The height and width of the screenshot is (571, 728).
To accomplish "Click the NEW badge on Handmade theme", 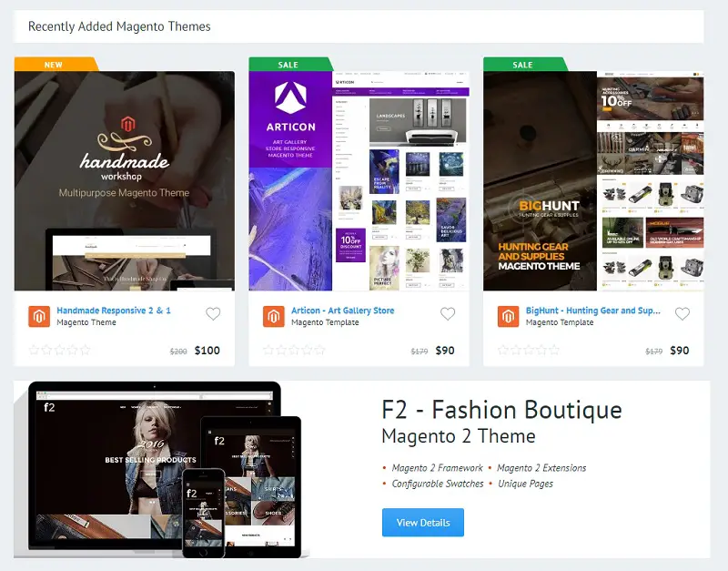I will pyautogui.click(x=56, y=64).
